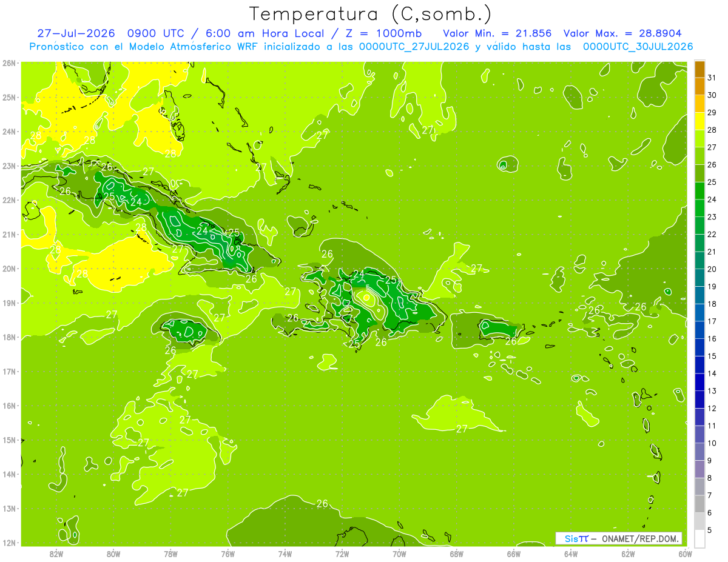Select the orange legend swatch between 30 and 31
The image size is (728, 562).
click(x=699, y=87)
